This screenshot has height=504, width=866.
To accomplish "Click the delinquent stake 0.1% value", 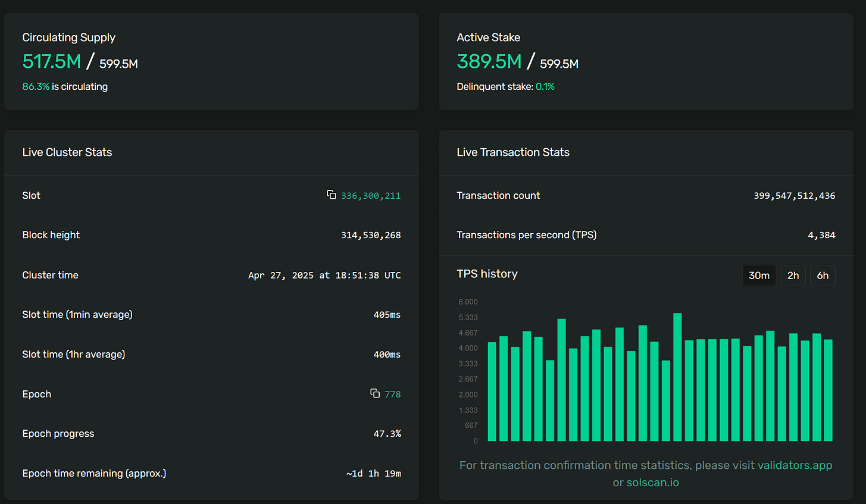I will coord(545,87).
